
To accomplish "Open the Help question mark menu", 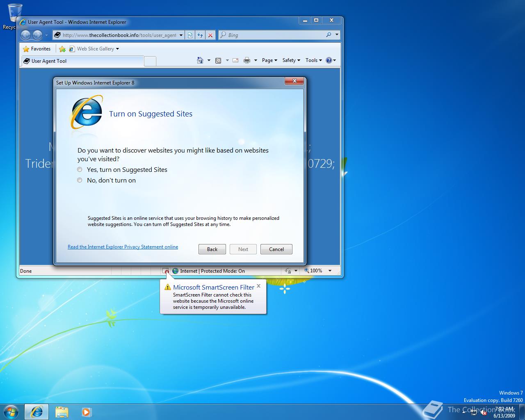I will pyautogui.click(x=331, y=60).
